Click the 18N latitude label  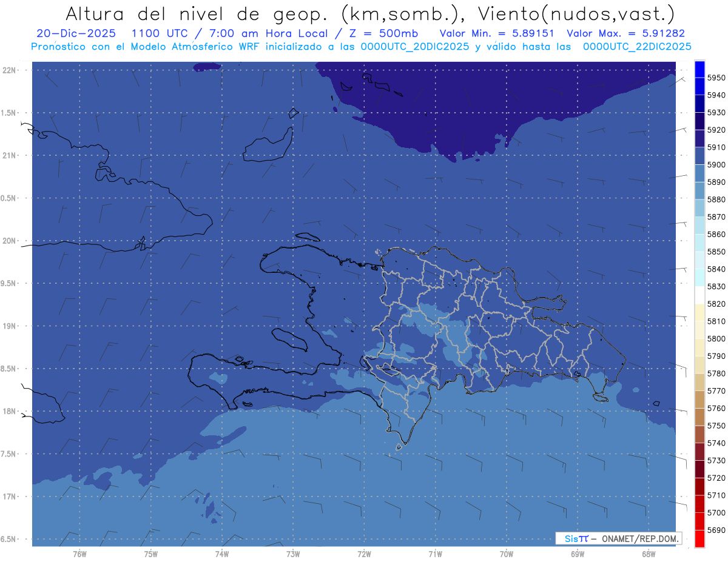click(9, 411)
